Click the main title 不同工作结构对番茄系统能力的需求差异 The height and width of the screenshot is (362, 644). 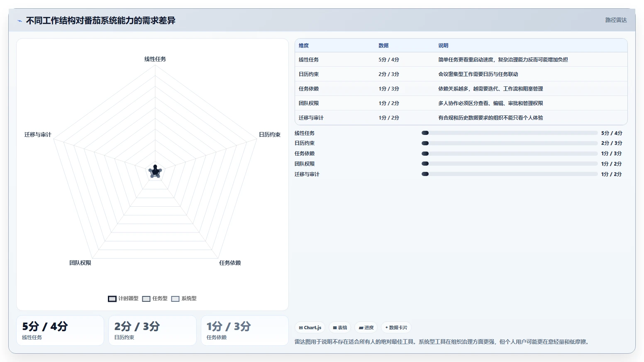[x=101, y=21]
